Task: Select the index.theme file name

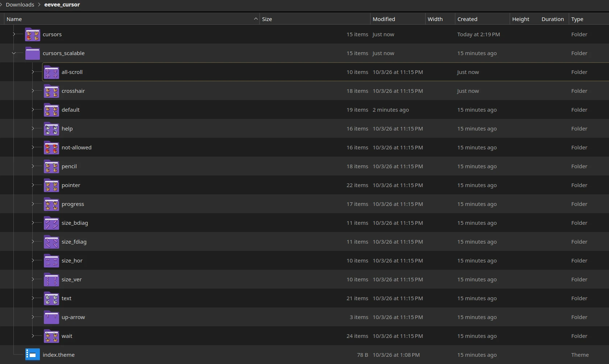Action: (59, 355)
